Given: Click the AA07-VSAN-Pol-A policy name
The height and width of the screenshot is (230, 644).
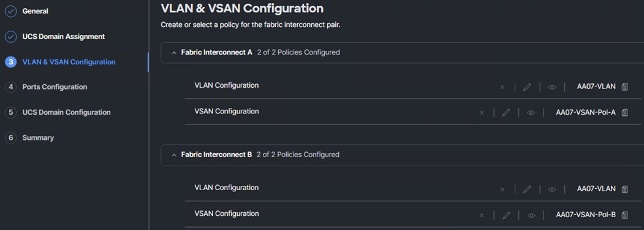Looking at the screenshot, I should (x=586, y=113).
